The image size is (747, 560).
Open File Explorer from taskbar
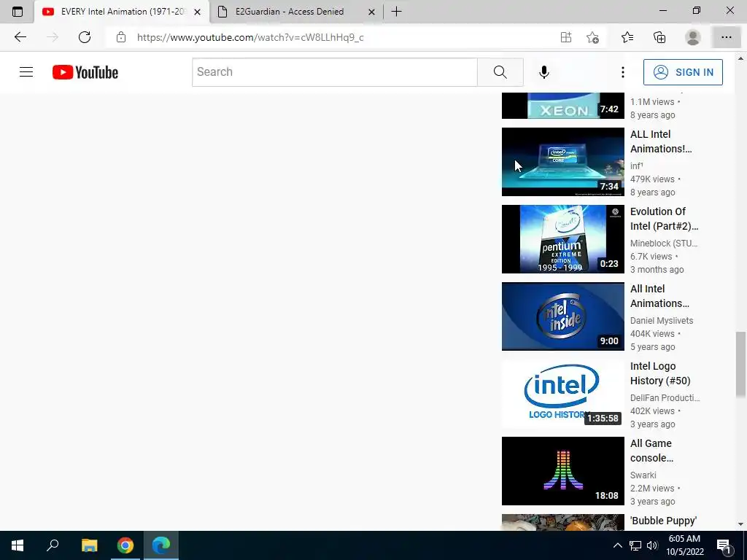(x=89, y=545)
